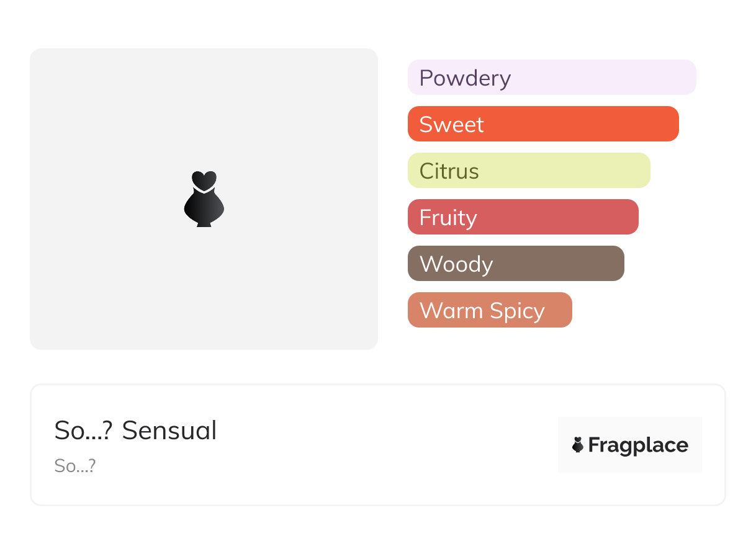Click the So...? brand name subtitle
Screen dimensions: 756x536
coord(75,466)
